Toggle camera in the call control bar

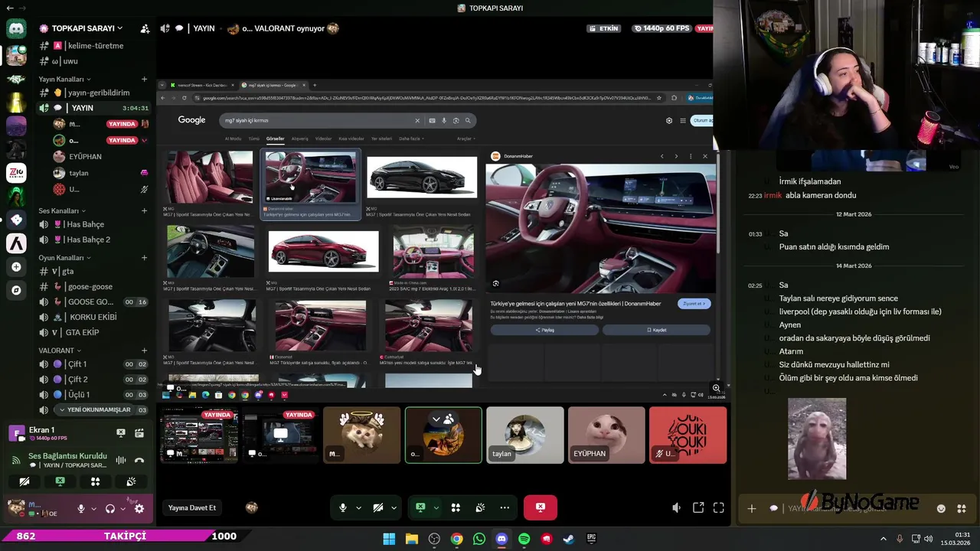[x=378, y=507]
